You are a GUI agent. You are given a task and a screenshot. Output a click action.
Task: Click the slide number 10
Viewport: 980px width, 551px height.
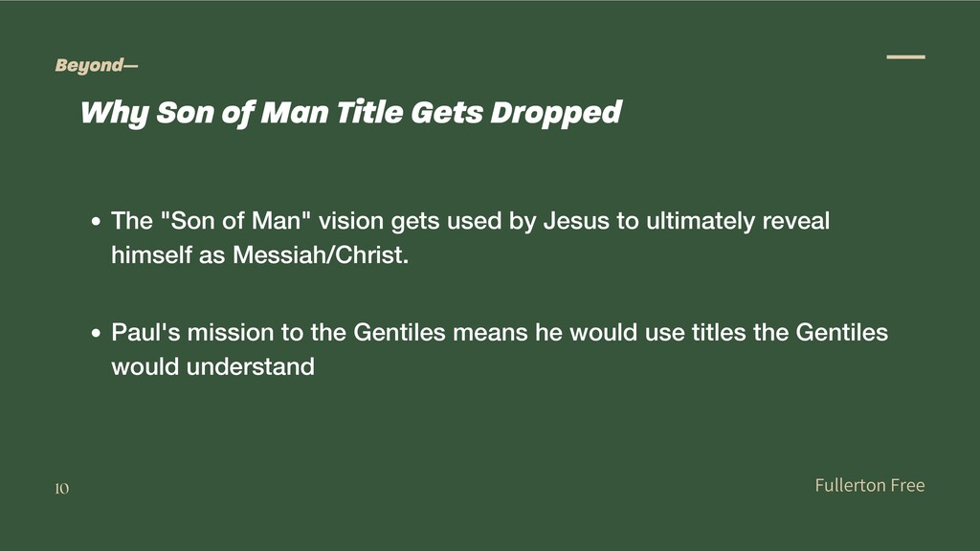[62, 489]
